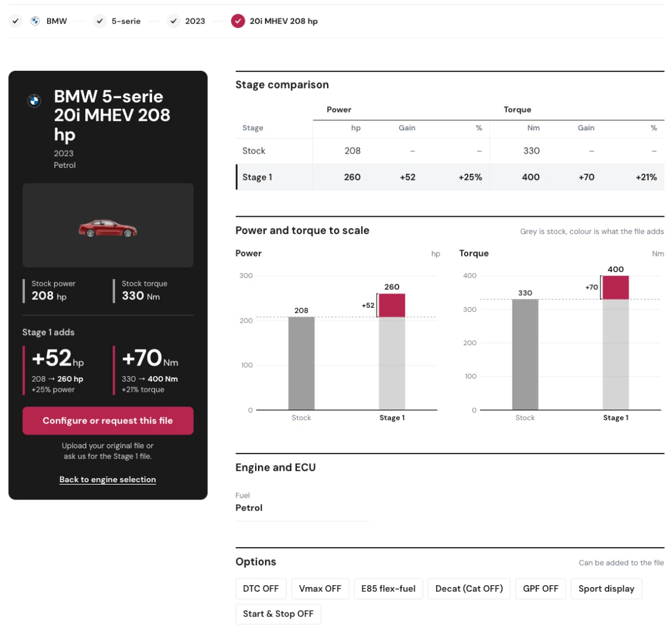Click the Engine and ECU heading
The height and width of the screenshot is (634, 672).
tap(276, 467)
